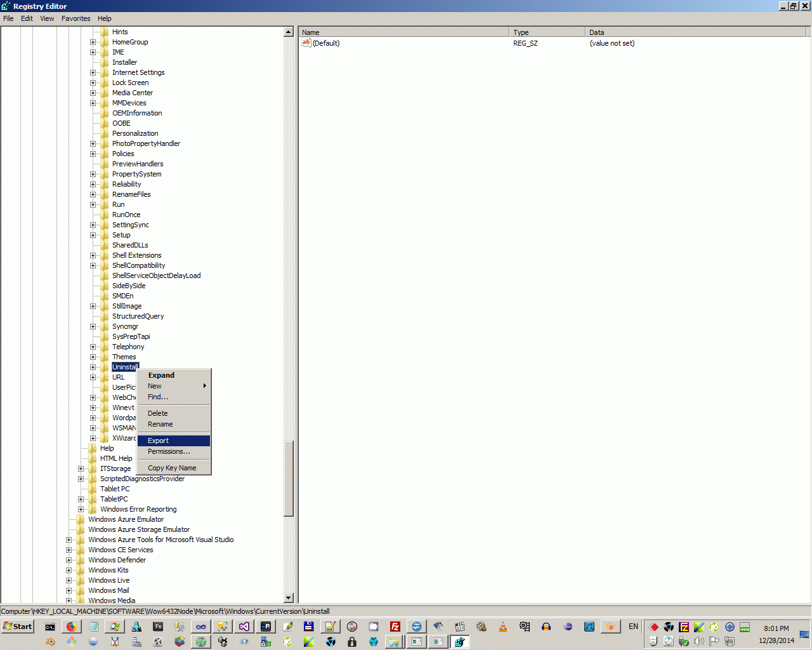The image size is (812, 650).
Task: Launch VLC media player from taskbar
Action: click(x=503, y=627)
